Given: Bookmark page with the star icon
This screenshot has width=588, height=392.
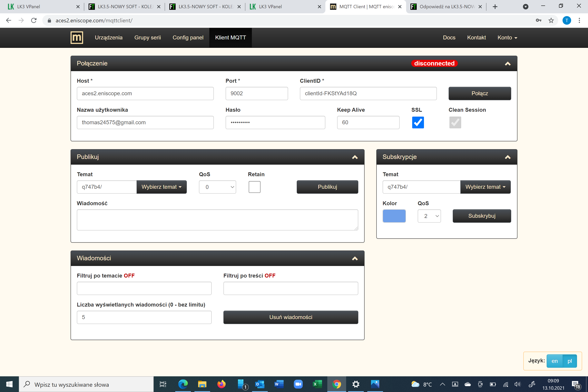Looking at the screenshot, I should pyautogui.click(x=551, y=21).
